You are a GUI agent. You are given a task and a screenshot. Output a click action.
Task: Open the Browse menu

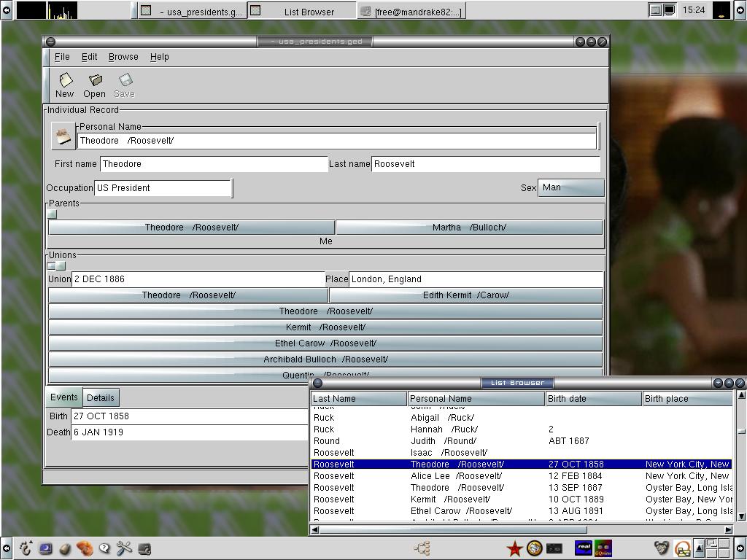pyautogui.click(x=123, y=57)
